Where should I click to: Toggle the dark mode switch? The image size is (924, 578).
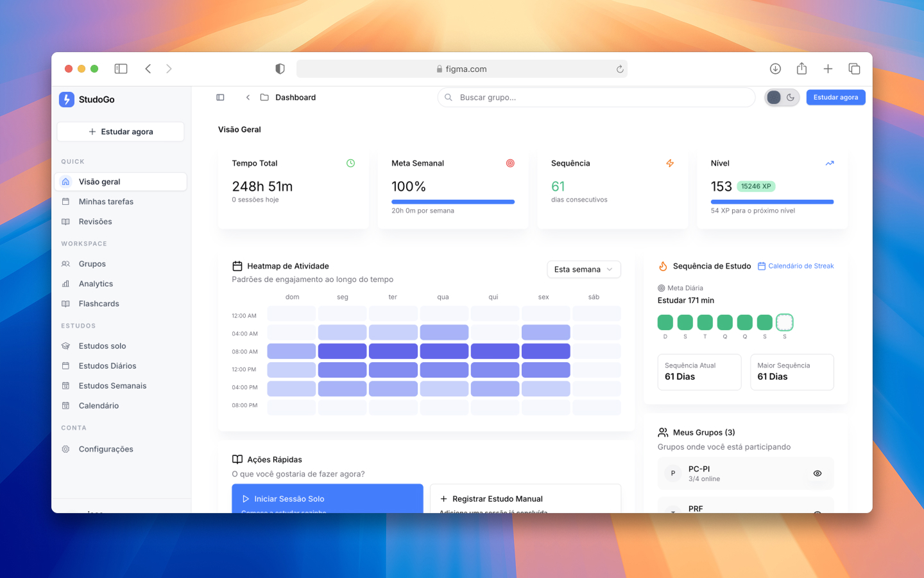point(782,98)
